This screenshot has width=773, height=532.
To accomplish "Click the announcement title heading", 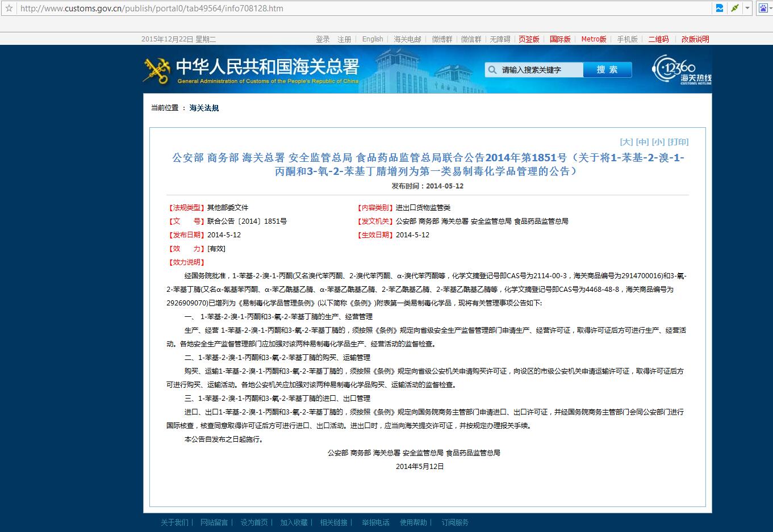I will click(x=428, y=164).
